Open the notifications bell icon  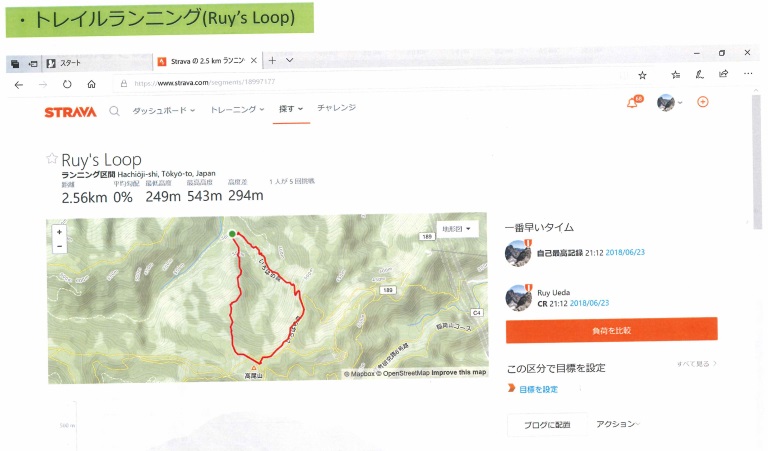632,103
